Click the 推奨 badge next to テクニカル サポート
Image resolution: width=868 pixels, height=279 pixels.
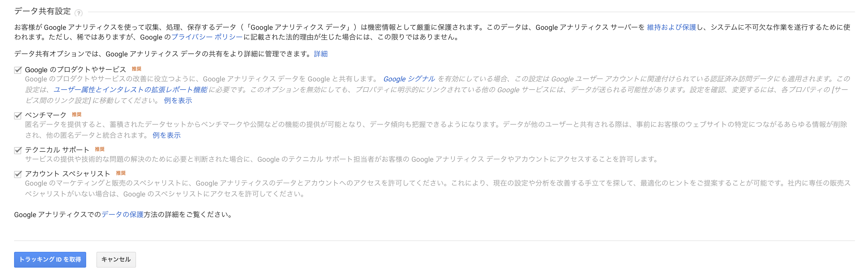coord(99,149)
